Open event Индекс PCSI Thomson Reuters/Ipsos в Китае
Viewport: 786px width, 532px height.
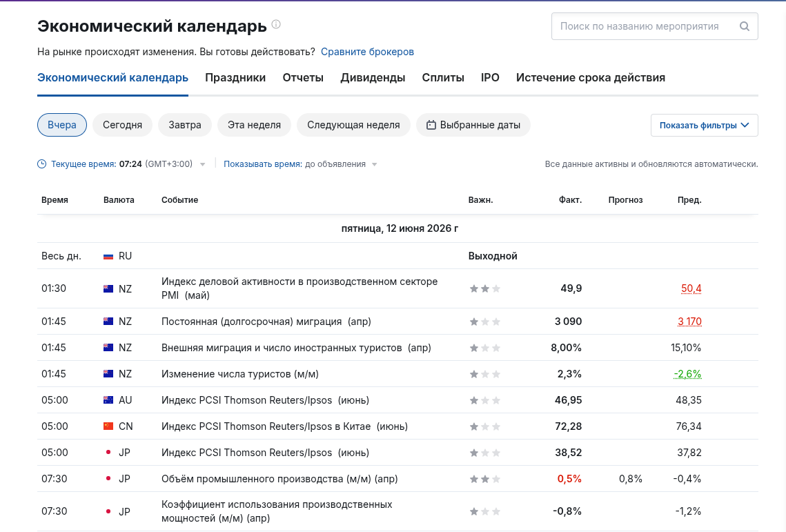click(x=285, y=426)
